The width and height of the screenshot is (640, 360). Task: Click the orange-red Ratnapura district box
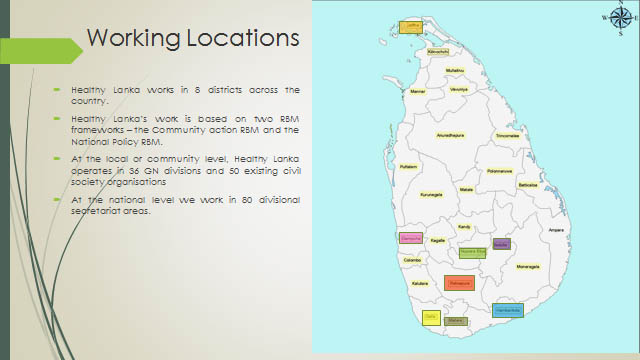point(459,283)
